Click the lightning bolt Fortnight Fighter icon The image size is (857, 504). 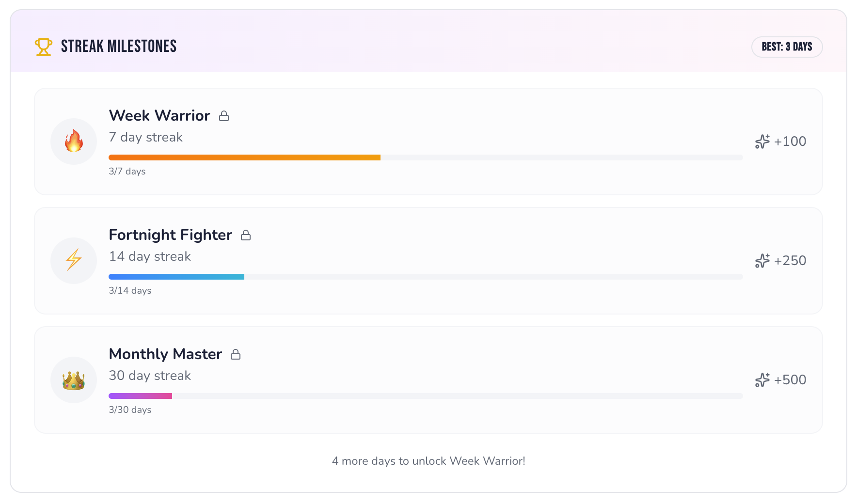(x=74, y=260)
